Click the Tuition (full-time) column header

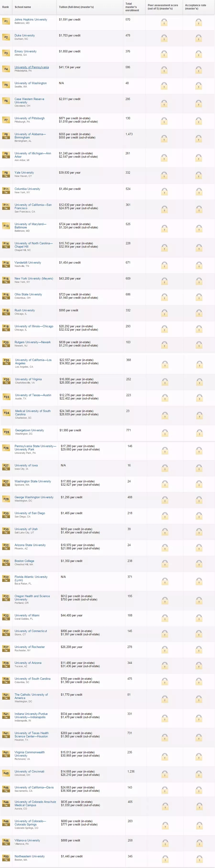[76, 7]
